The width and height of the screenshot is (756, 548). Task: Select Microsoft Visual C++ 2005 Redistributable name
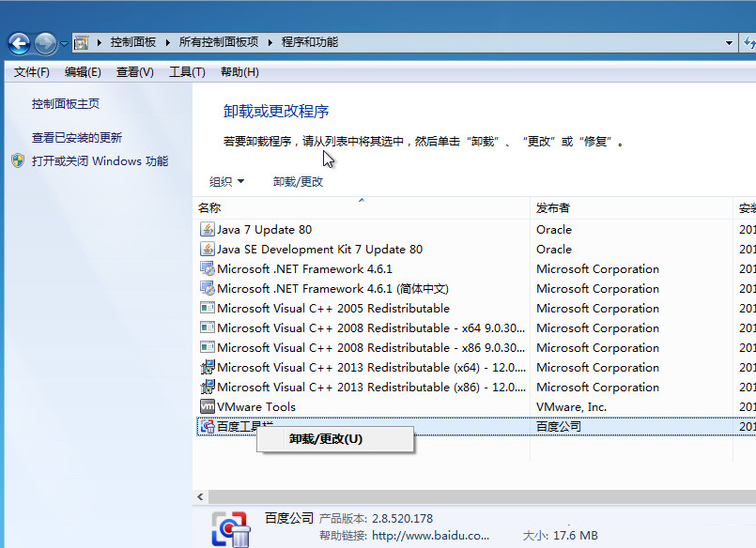pyautogui.click(x=333, y=308)
